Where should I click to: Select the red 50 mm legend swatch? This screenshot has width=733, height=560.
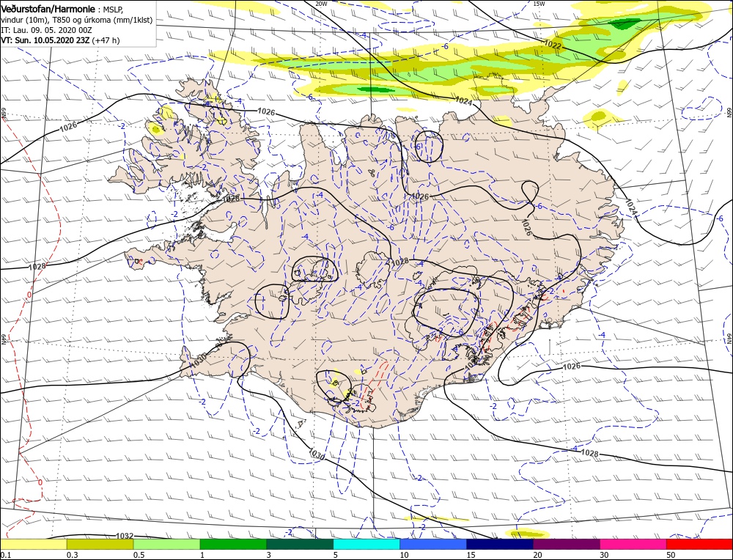coord(700,544)
